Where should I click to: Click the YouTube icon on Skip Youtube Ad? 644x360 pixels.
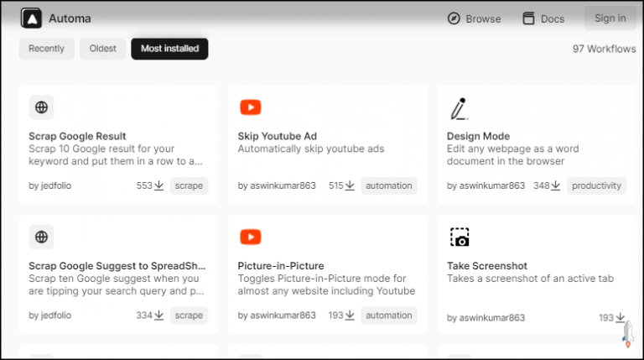click(250, 107)
